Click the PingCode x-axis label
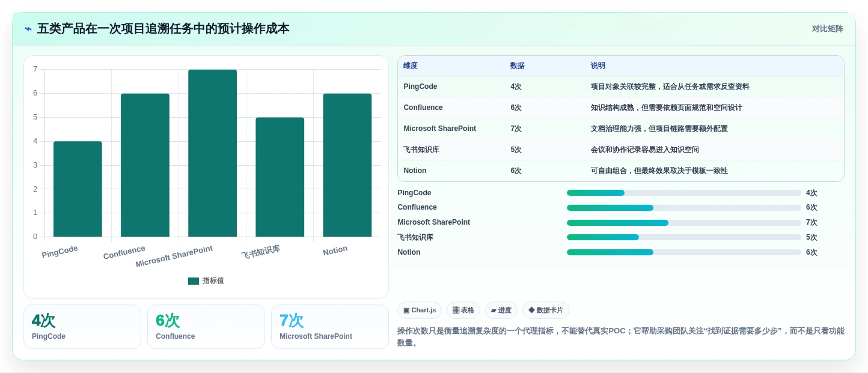This screenshot has width=868, height=373. click(60, 252)
